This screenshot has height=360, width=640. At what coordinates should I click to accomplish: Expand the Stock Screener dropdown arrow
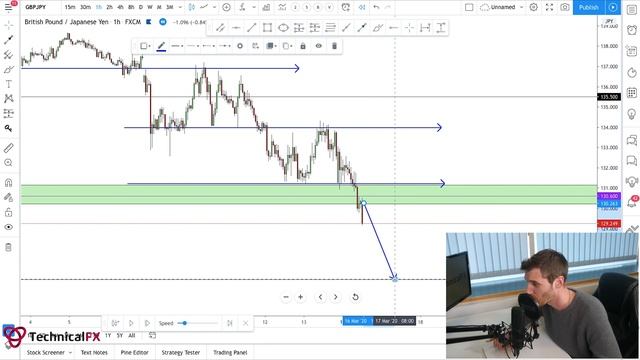(x=70, y=352)
